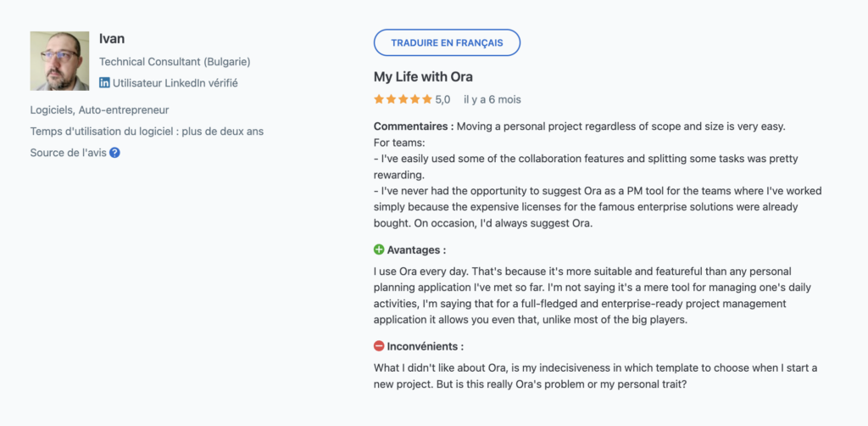The height and width of the screenshot is (426, 868).
Task: Click the Technical Consultant (Bulgarie) job title
Action: pyautogui.click(x=175, y=62)
